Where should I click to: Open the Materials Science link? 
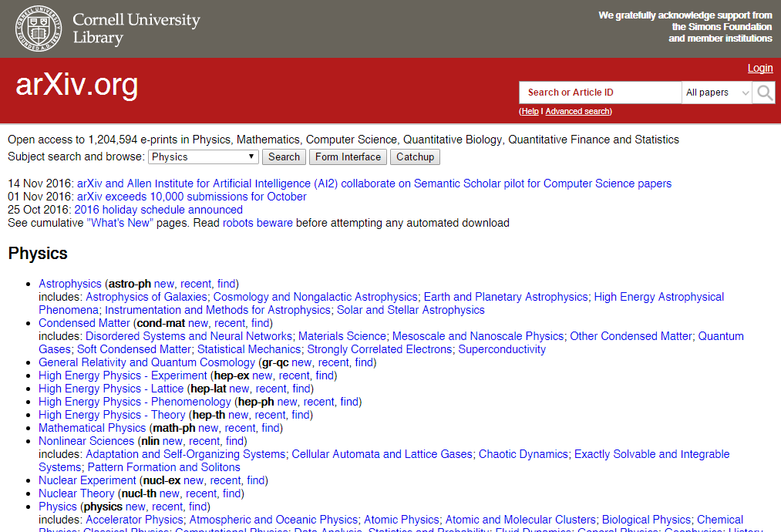[x=342, y=336]
